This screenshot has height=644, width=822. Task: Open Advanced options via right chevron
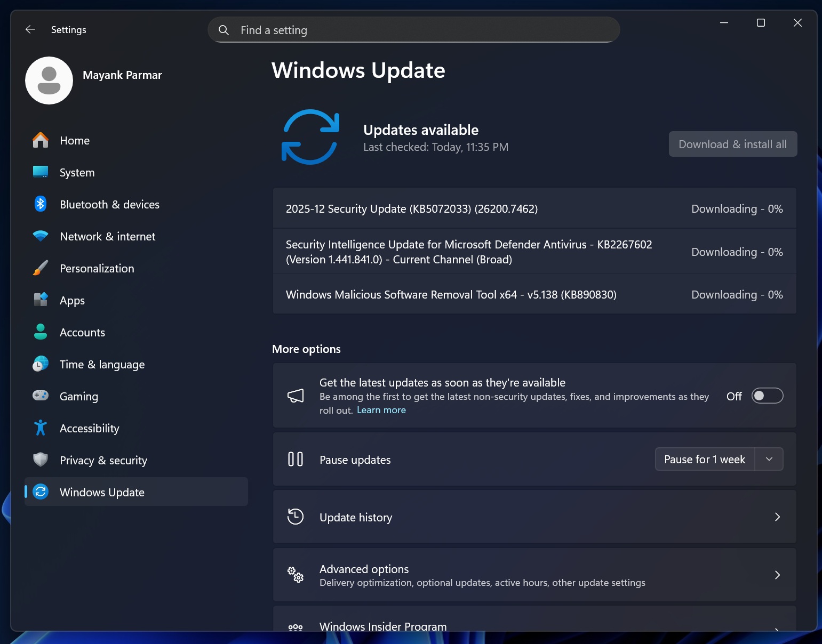777,575
